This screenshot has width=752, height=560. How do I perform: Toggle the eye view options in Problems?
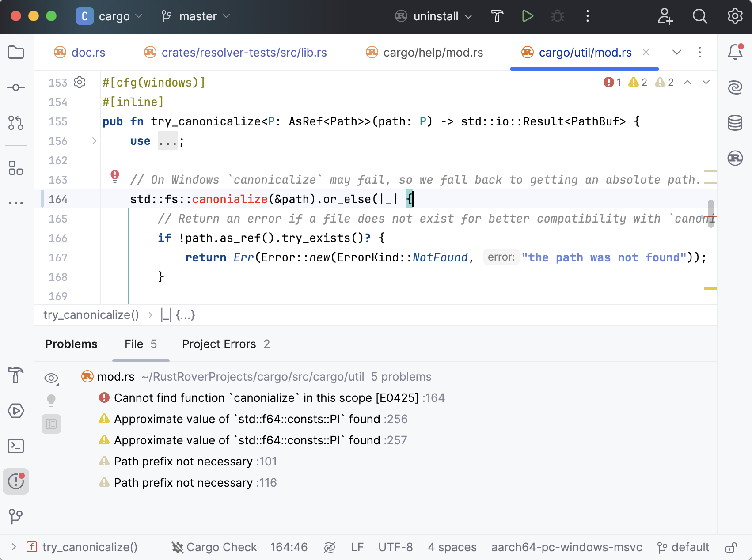[51, 378]
